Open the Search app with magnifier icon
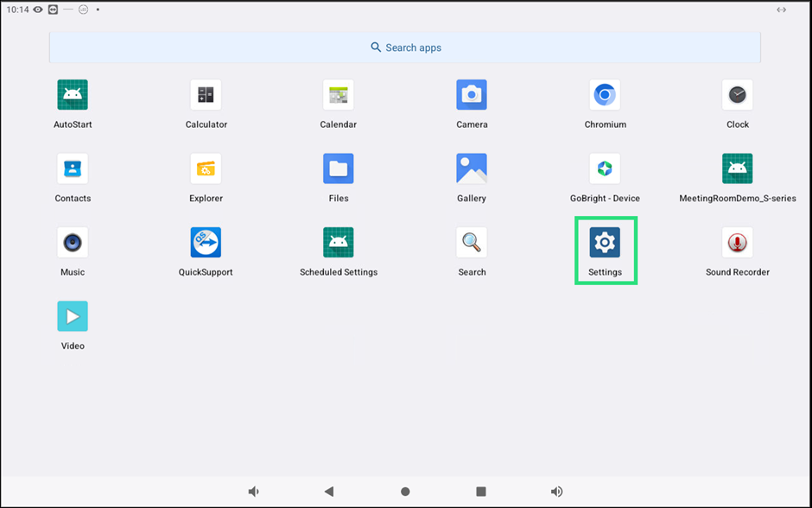The height and width of the screenshot is (508, 812). [x=472, y=243]
